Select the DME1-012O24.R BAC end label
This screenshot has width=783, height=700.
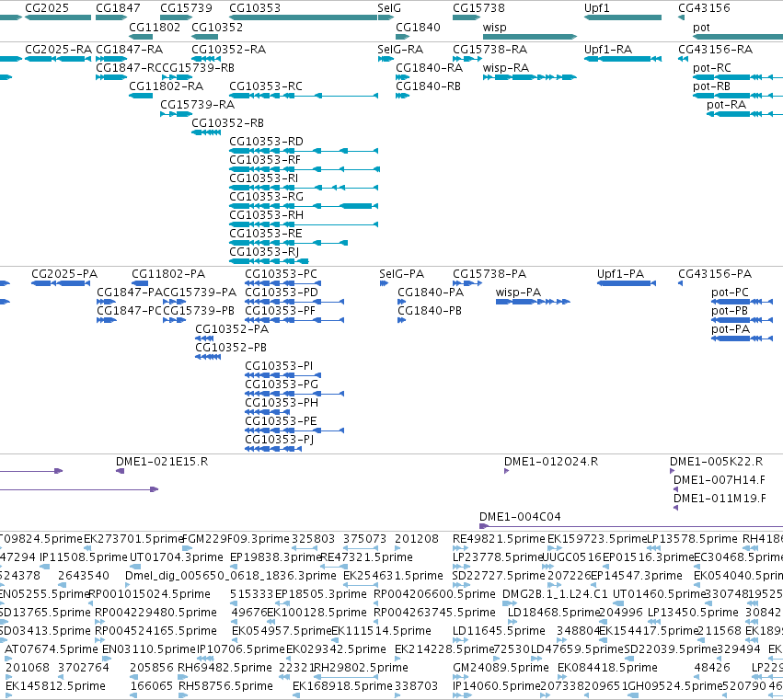point(551,462)
